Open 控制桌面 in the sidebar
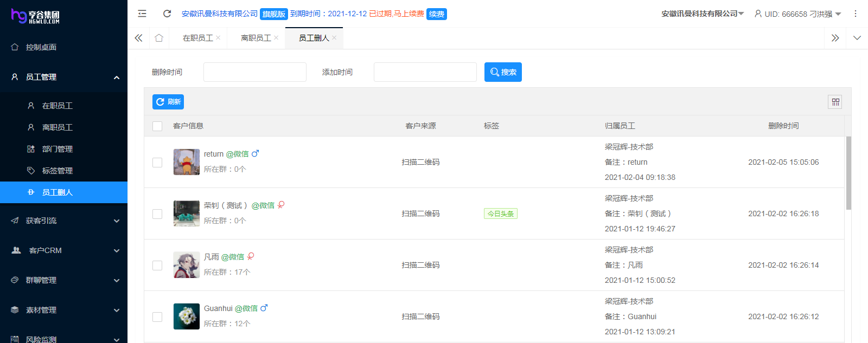Image resolution: width=868 pixels, height=343 pixels. pos(41,47)
